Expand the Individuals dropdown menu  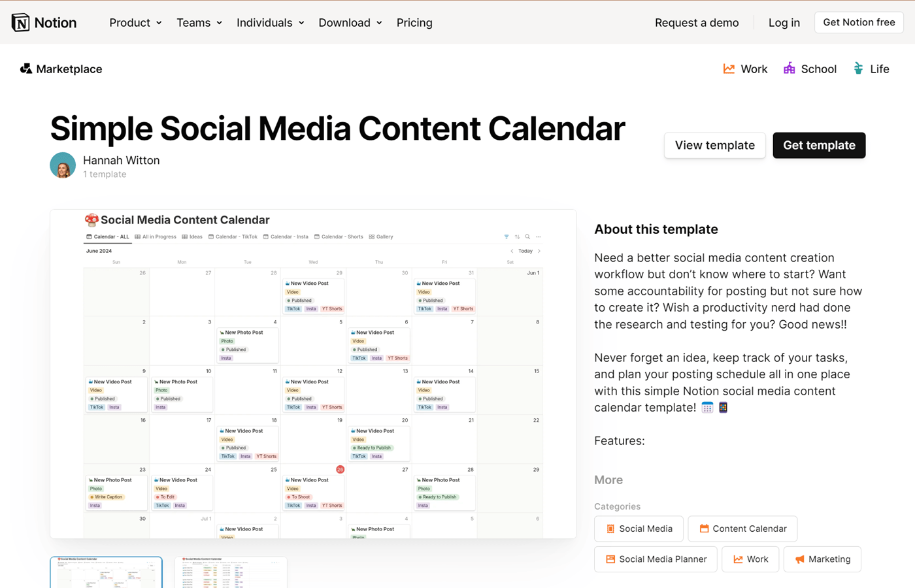271,23
